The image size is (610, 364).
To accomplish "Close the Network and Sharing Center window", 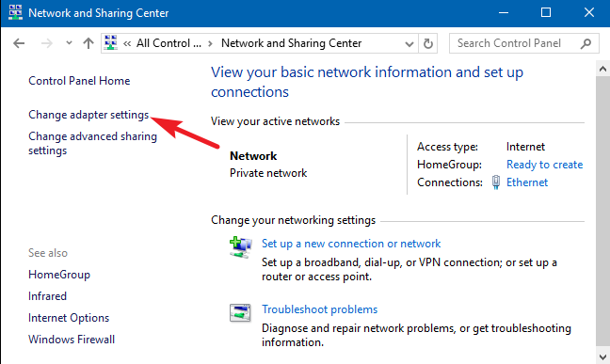I will coord(589,13).
